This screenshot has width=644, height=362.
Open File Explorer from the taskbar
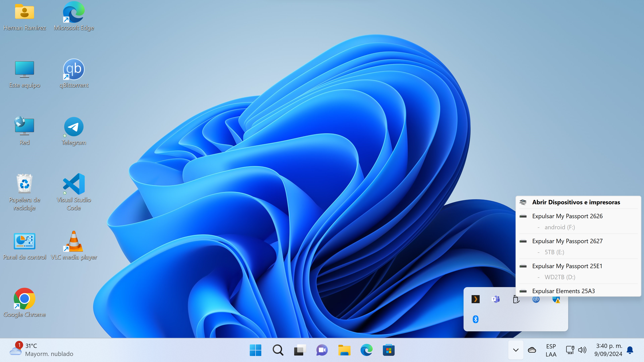tap(344, 350)
